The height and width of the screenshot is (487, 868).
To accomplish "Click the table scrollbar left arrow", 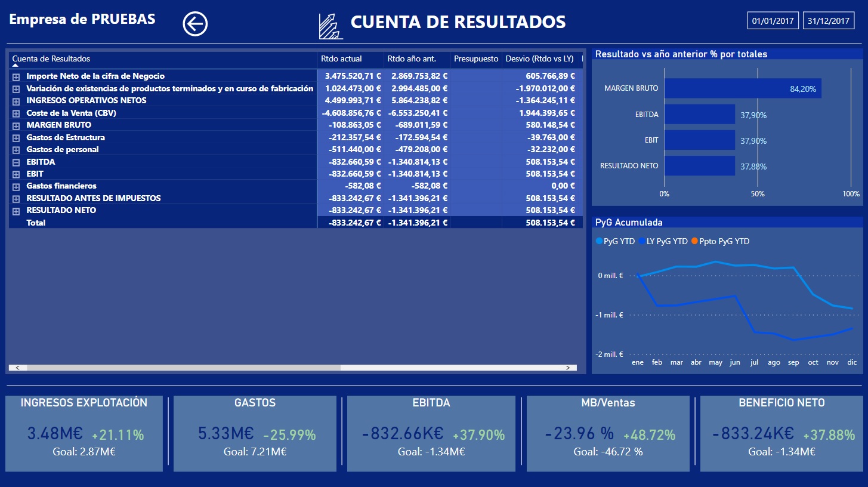I will pos(17,368).
